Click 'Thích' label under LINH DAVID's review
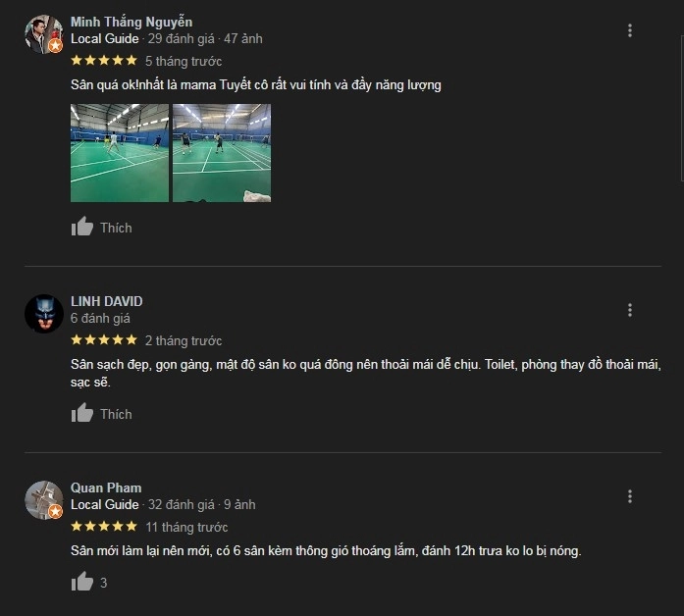The height and width of the screenshot is (616, 684). 116,414
